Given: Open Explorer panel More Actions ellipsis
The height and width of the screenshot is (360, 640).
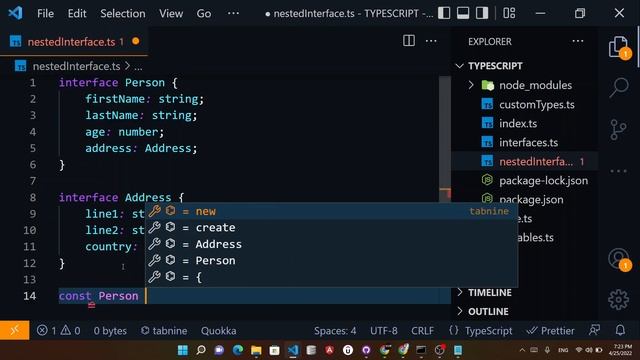Looking at the screenshot, I should 578,41.
